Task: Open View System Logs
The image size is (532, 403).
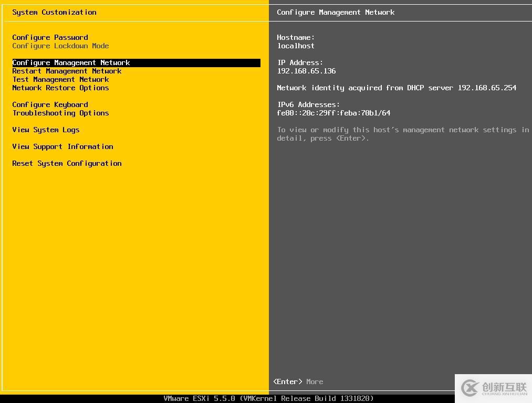Action: 46,130
